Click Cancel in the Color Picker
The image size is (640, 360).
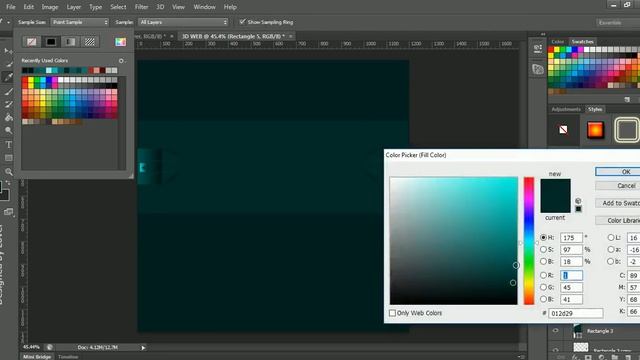[x=618, y=186]
